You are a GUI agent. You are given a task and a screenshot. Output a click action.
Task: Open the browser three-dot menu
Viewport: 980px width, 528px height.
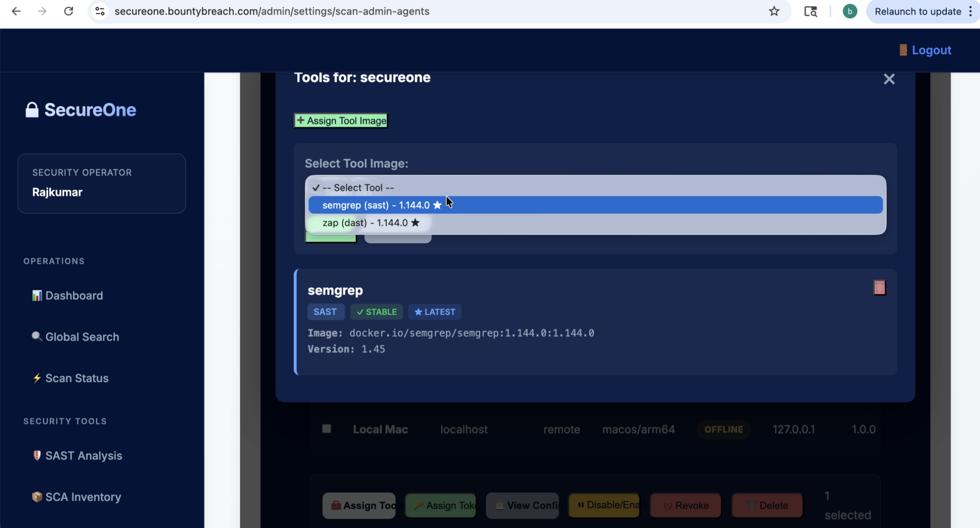[x=971, y=11]
